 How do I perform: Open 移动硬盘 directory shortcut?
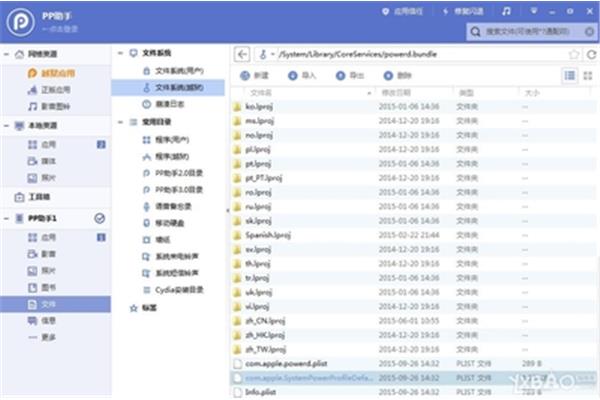(163, 223)
